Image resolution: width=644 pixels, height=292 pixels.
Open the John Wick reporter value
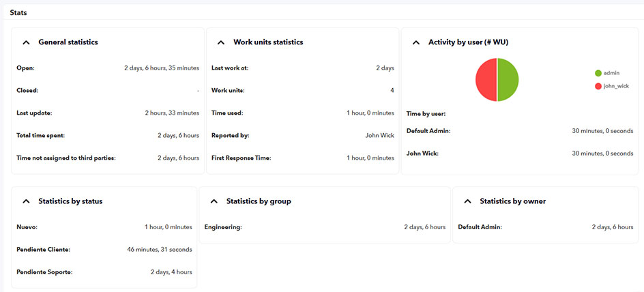[379, 136]
